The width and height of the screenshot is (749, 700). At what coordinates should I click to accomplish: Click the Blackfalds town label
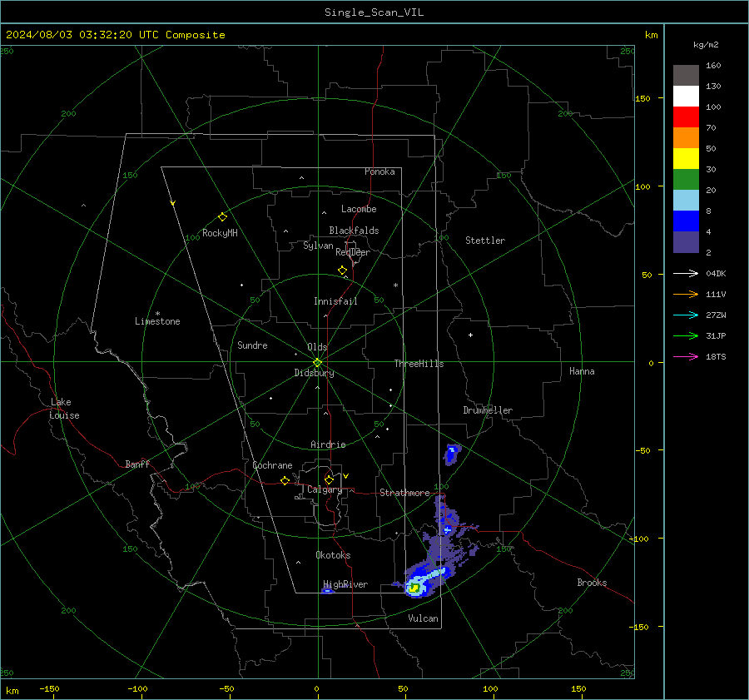point(354,231)
